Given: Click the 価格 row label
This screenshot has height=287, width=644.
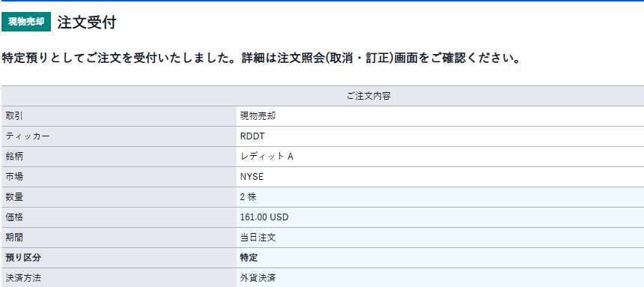Looking at the screenshot, I should [x=14, y=217].
